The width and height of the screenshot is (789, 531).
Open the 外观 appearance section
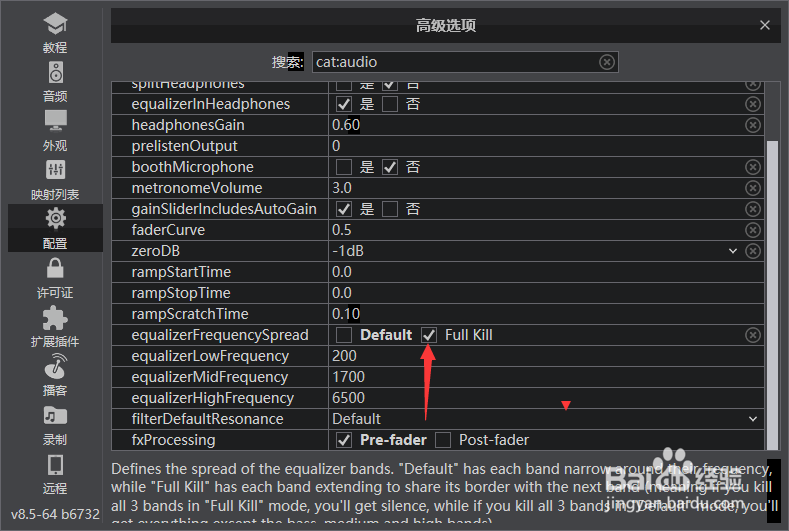pos(55,131)
